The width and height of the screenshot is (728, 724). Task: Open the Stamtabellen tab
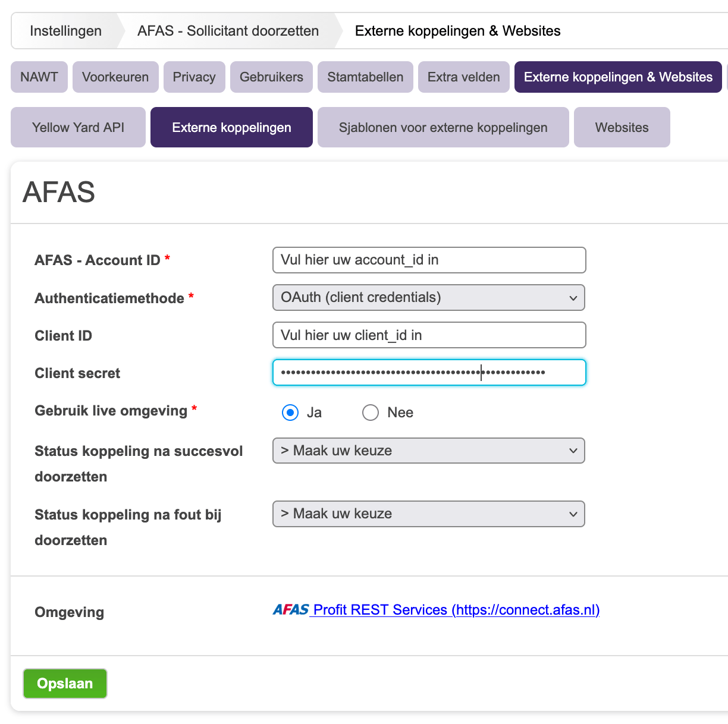coord(365,77)
